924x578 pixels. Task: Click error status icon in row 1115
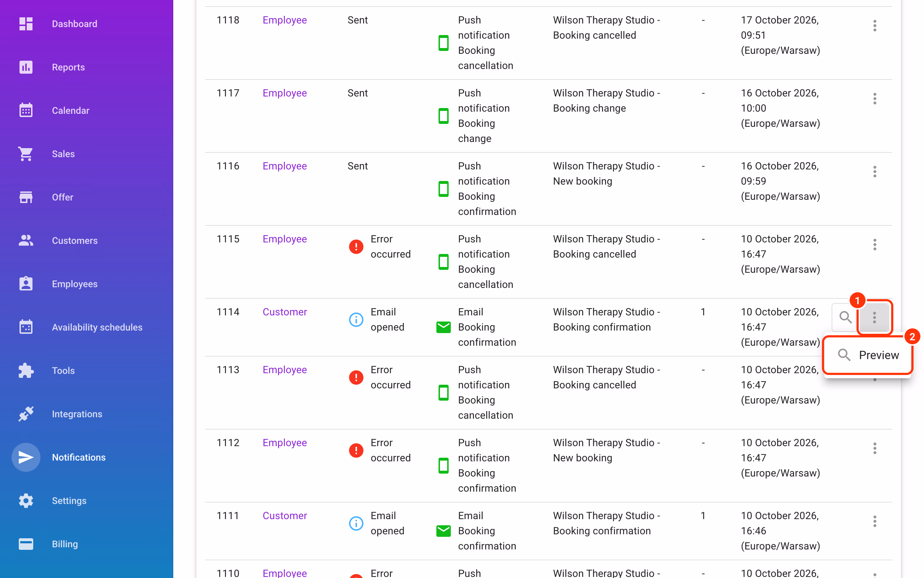click(356, 247)
